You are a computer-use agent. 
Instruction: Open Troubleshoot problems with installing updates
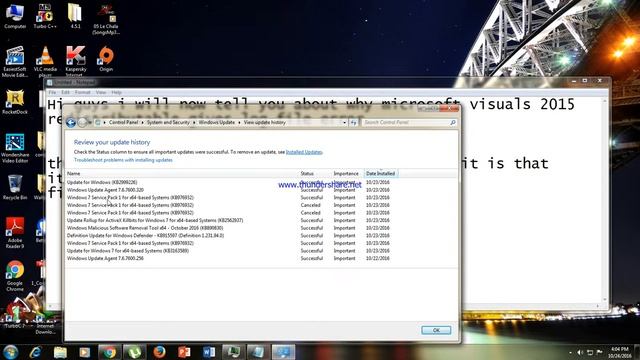click(123, 160)
